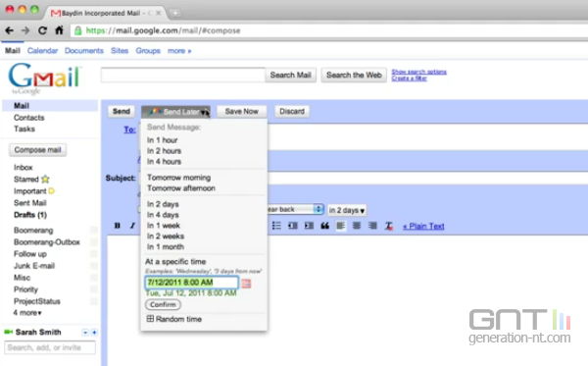Click the plus icon in chat panel

point(94,333)
